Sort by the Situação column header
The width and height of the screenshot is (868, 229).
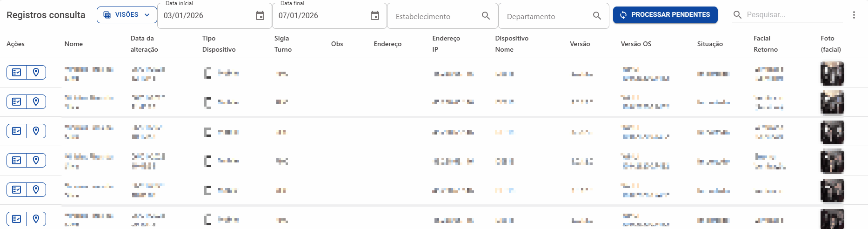point(710,44)
